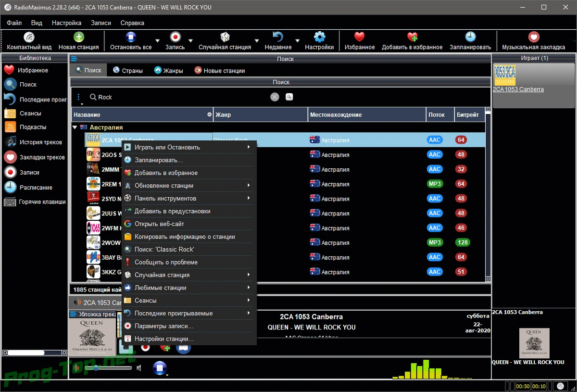Open the Настройка menu
Image resolution: width=577 pixels, height=392 pixels.
pyautogui.click(x=66, y=23)
